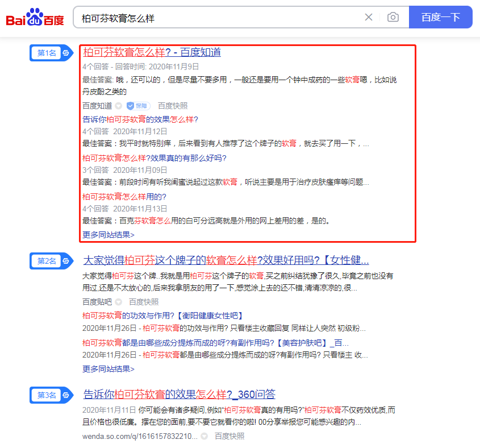View 百度快照 for the 360问答 result
Screen dimensions: 480x448
pos(229,436)
